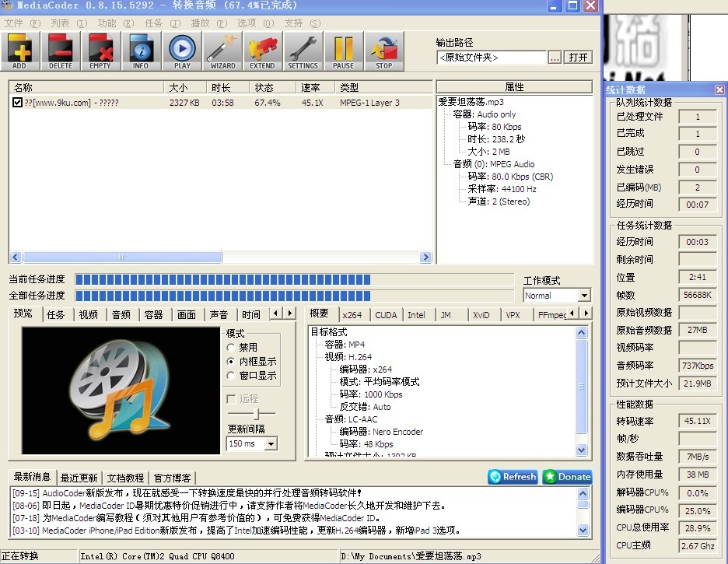Viewport: 728px width, 564px height.
Task: Click the summary panel scroll-down arrow
Action: [x=581, y=450]
